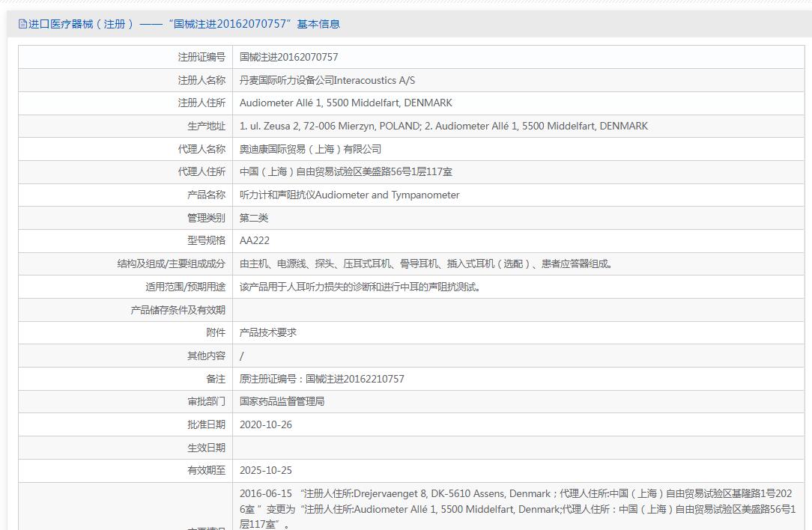Image resolution: width=812 pixels, height=530 pixels.
Task: Click the ul. Zeusa 2, 72-006 Mierzyn production address
Action: (x=330, y=126)
